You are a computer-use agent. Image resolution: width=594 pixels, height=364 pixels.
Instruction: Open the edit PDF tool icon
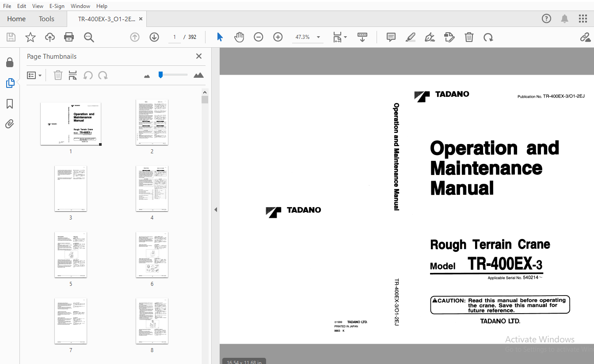pos(449,37)
